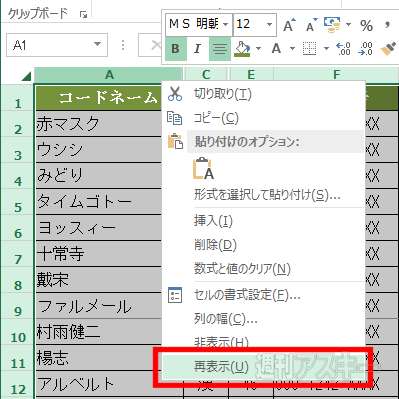
Task: Click cell 赤マスク
Action: coord(99,124)
